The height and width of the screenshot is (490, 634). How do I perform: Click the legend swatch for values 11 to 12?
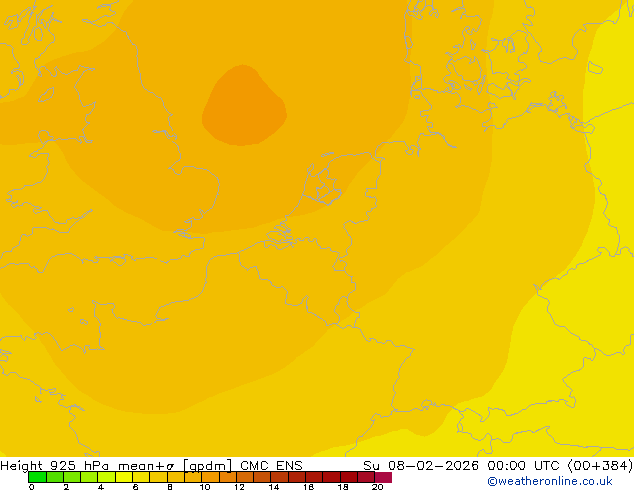227,477
